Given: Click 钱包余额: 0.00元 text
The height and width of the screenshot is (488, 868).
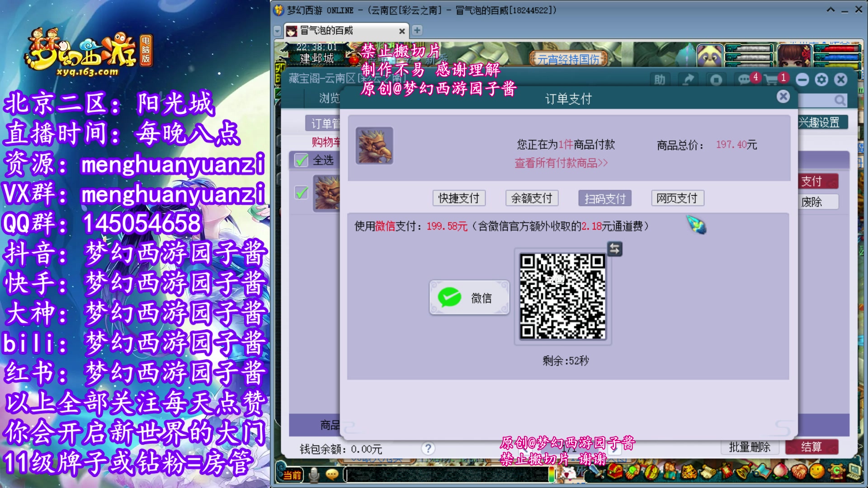Looking at the screenshot, I should 341,449.
